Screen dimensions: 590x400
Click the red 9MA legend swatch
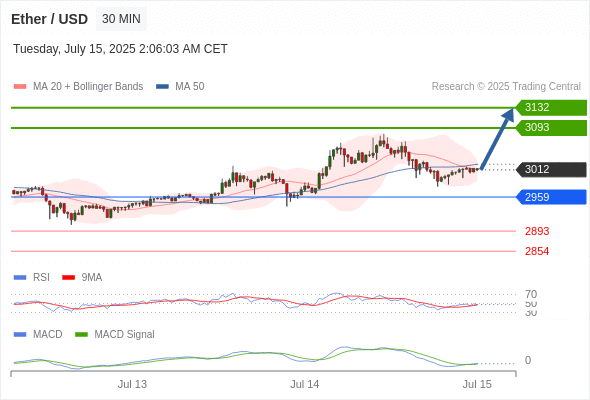(68, 278)
